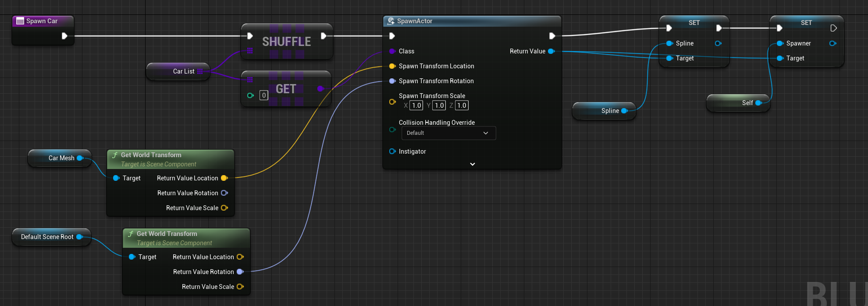868x306 pixels.
Task: Click the SpawnActor node header icon
Action: 391,21
